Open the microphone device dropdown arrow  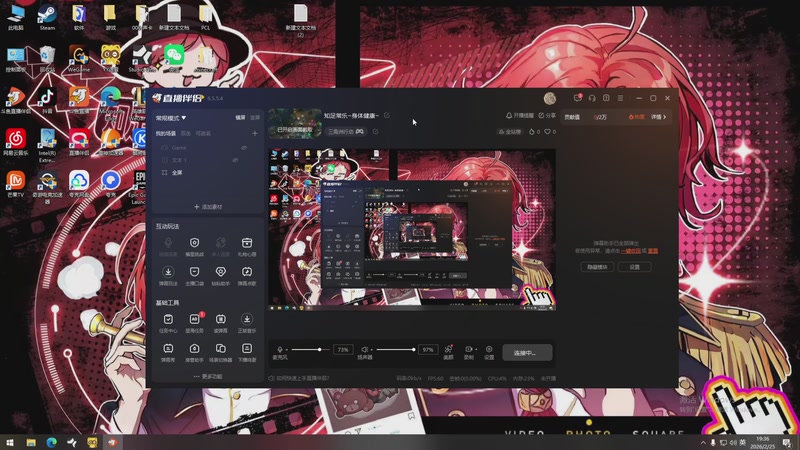(x=287, y=349)
